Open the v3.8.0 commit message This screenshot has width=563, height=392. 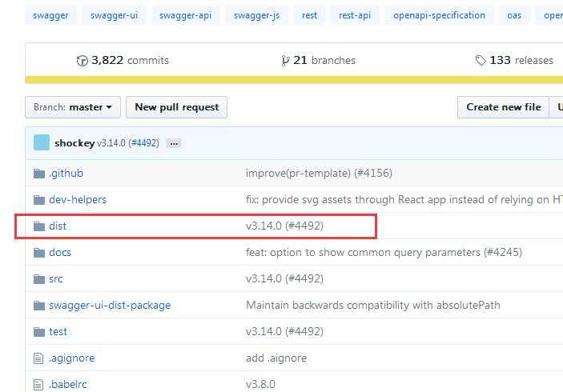point(260,385)
